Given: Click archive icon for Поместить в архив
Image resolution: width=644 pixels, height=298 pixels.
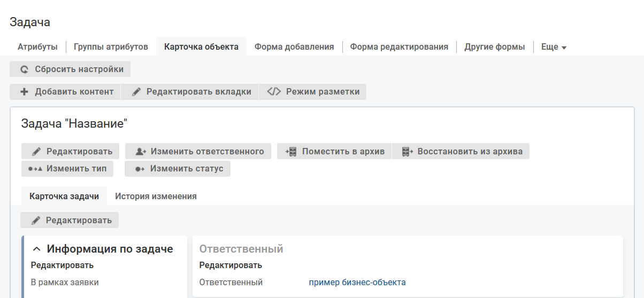Looking at the screenshot, I should pyautogui.click(x=292, y=152).
